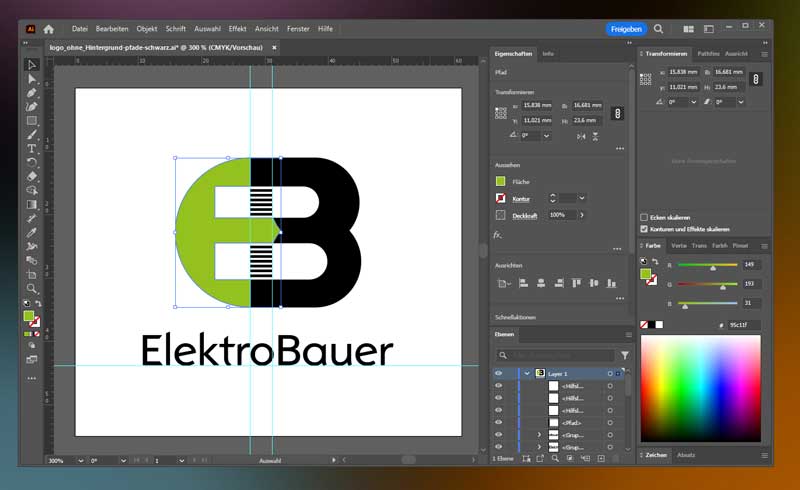Collapse Layer 1 in the Ebenen panel
The height and width of the screenshot is (490, 800).
[x=527, y=373]
